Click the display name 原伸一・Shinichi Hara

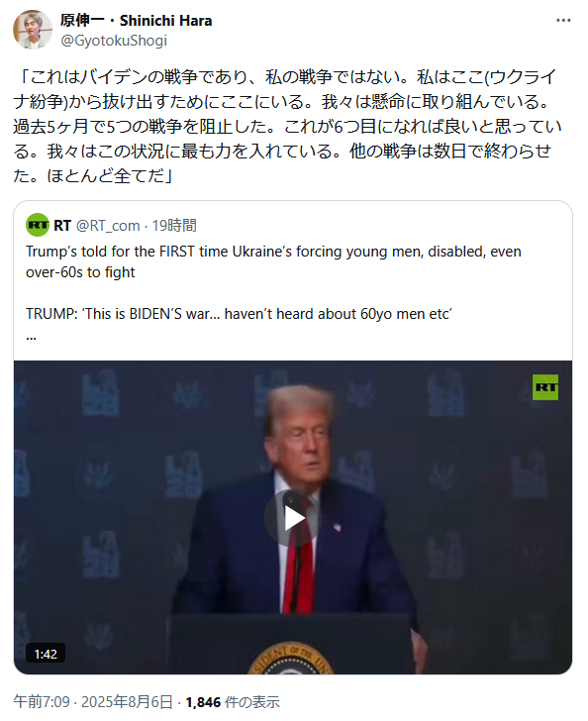coord(136,21)
